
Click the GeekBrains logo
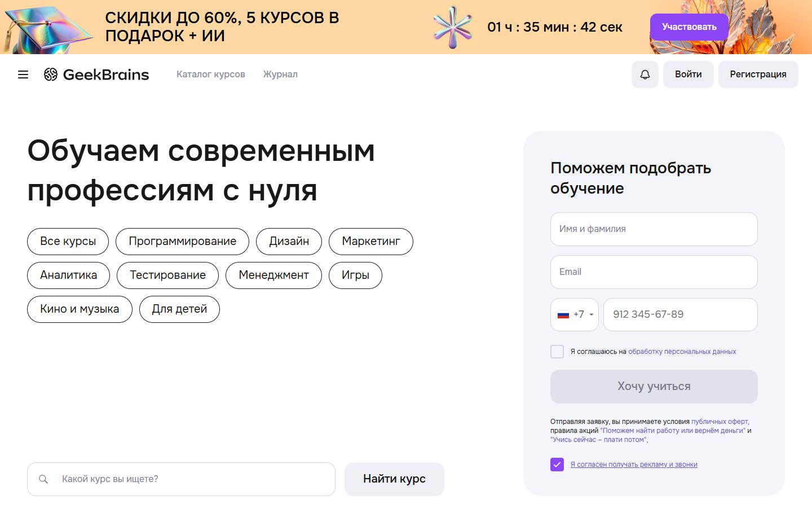pyautogui.click(x=96, y=75)
